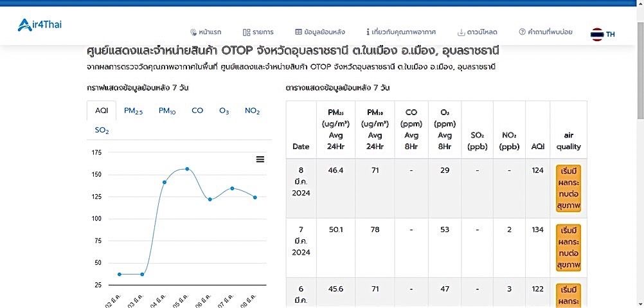
Task: Click O3 value 53
Action: [445, 230]
